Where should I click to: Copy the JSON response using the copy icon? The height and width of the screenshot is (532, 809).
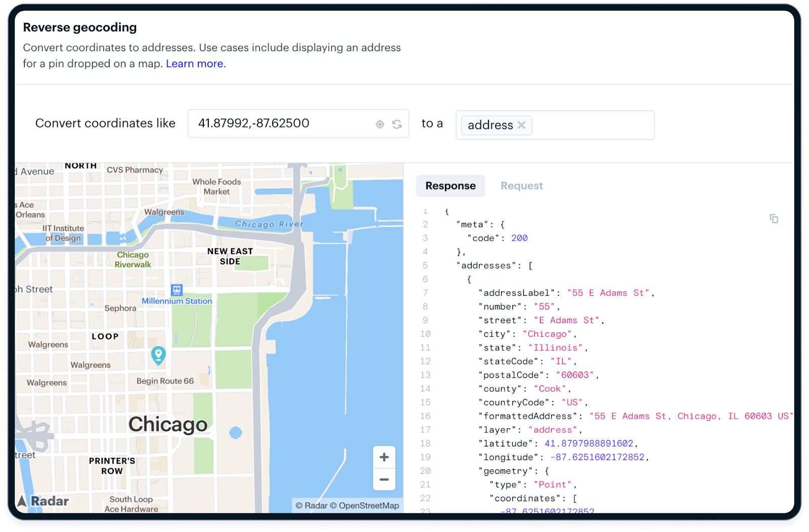774,218
